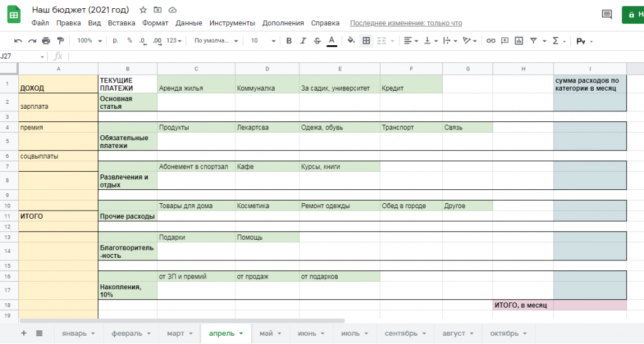
Task: Click "Последнее изменение: только что" link
Action: [406, 23]
